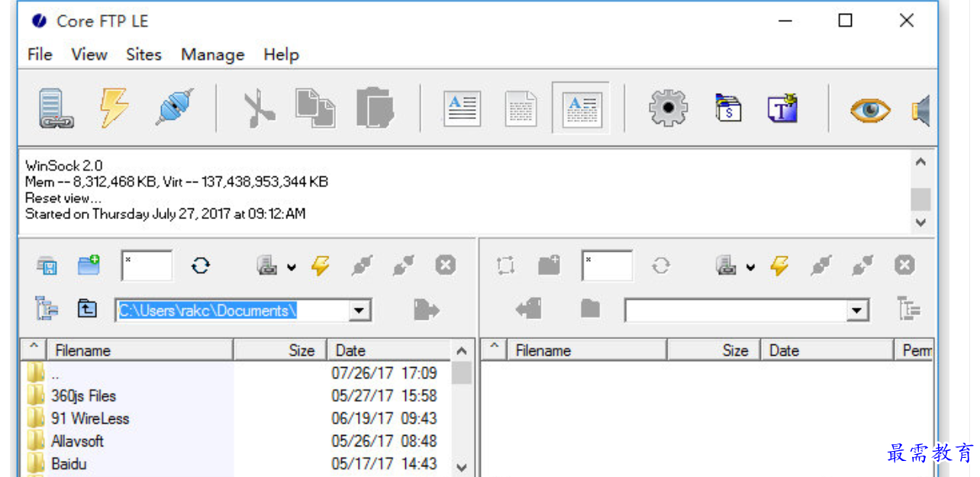Open the Help menu
Screen dimensions: 980x477
(x=281, y=54)
